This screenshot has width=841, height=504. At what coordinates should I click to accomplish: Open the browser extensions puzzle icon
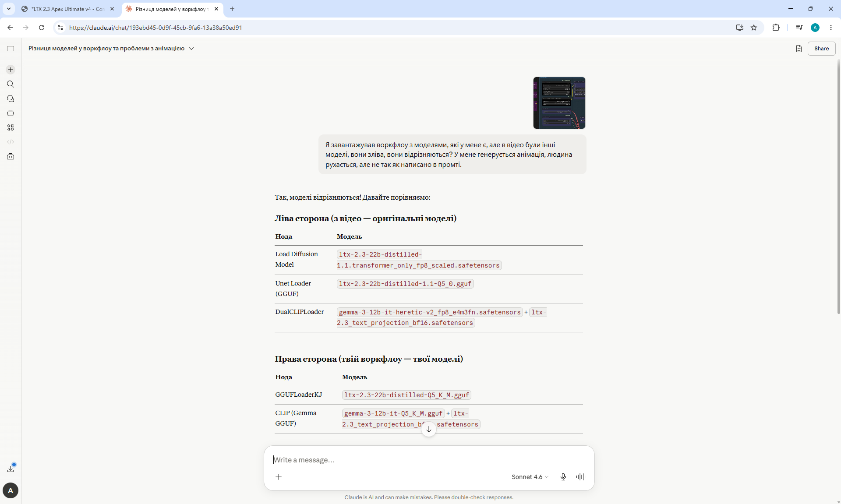(776, 28)
